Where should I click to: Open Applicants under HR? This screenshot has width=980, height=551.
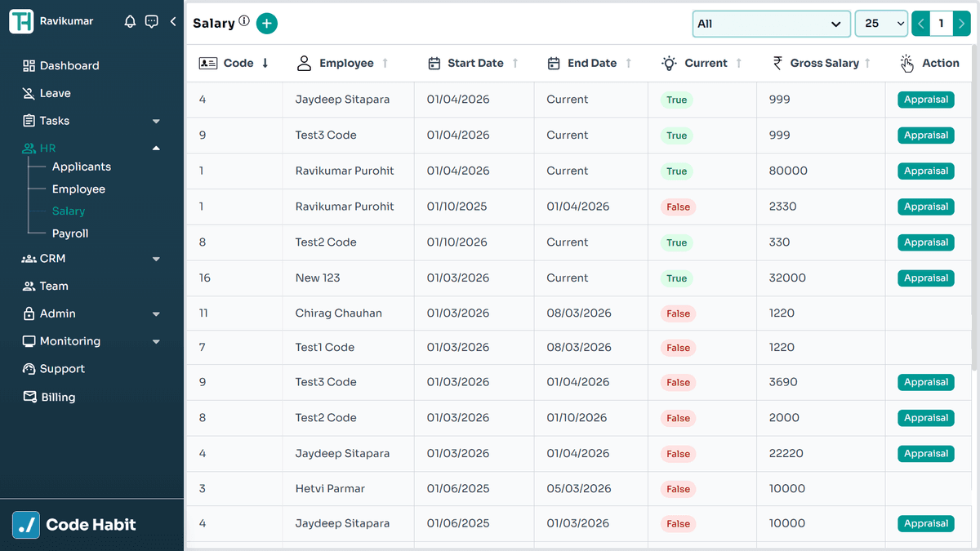click(82, 167)
